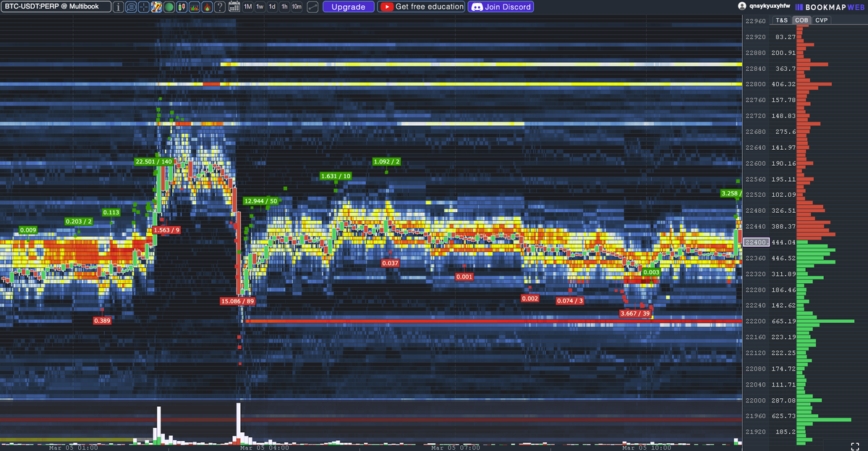This screenshot has height=451, width=868.
Task: Click the 3.258 green label at right
Action: pyautogui.click(x=731, y=193)
